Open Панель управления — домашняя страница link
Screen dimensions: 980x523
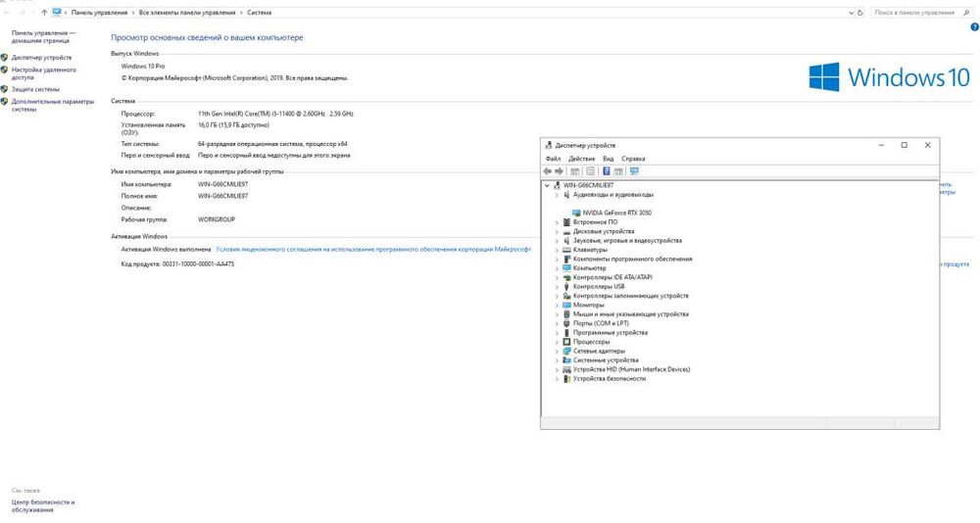pyautogui.click(x=43, y=37)
